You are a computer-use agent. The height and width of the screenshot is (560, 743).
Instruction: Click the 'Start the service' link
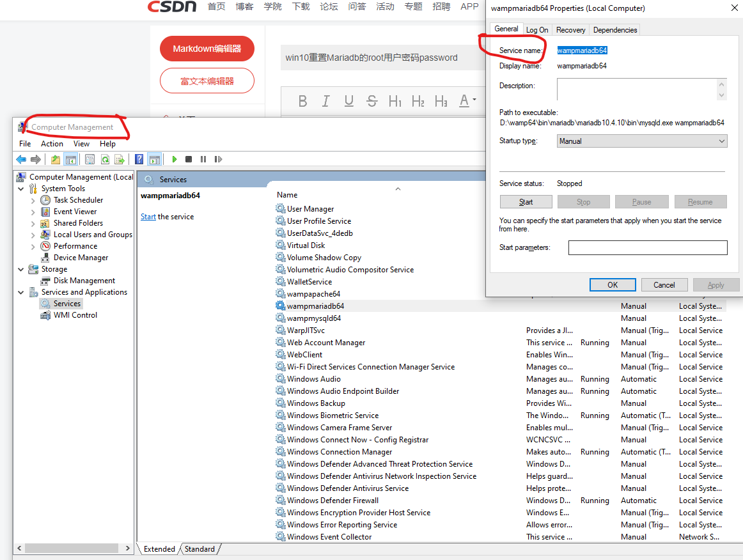148,216
